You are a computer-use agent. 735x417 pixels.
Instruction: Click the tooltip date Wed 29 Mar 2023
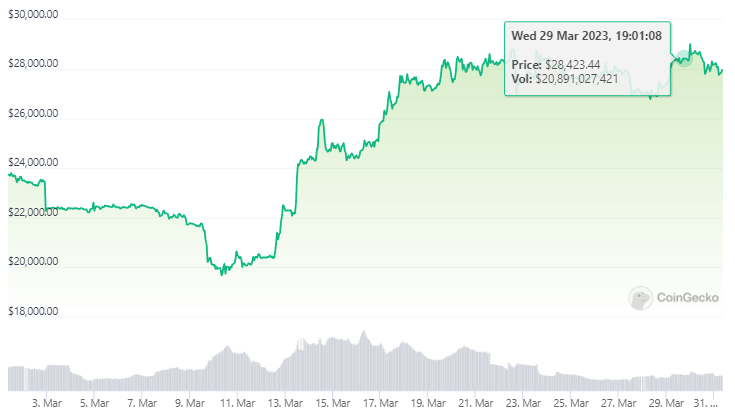560,36
